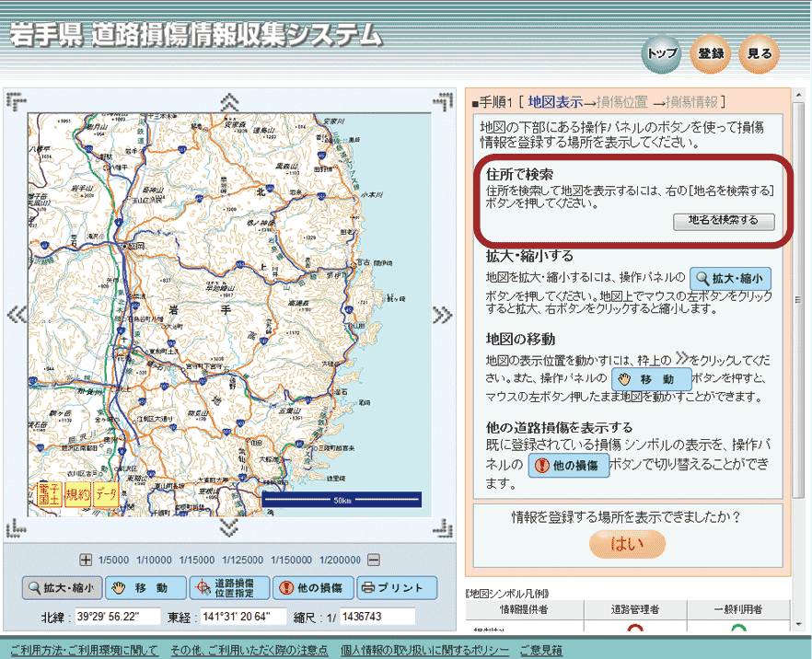812x659 pixels.
Task: Click the 見る round button
Action: [760, 53]
